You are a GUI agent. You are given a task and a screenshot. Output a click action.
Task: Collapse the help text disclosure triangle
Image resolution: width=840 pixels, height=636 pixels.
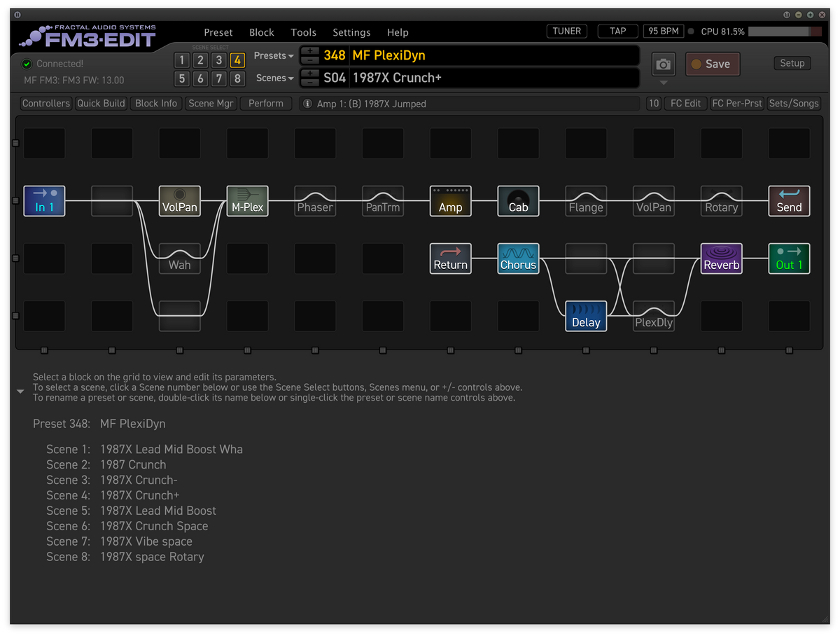(21, 392)
